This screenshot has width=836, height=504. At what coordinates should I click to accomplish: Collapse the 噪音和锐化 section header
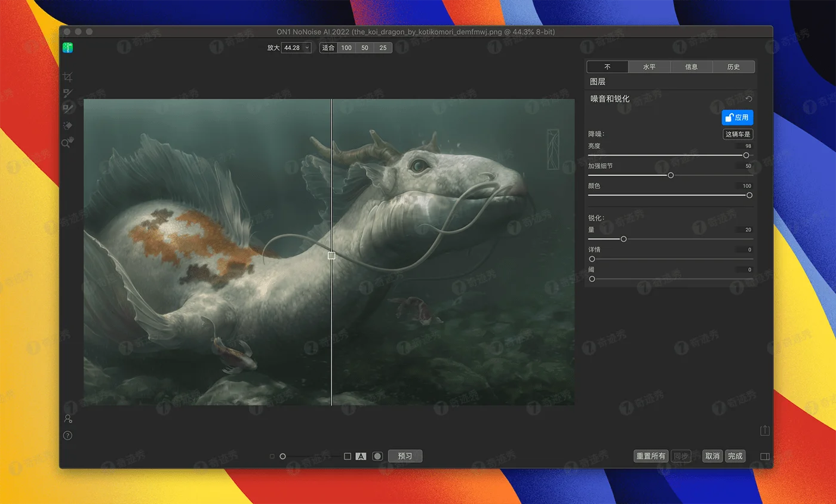pyautogui.click(x=610, y=99)
